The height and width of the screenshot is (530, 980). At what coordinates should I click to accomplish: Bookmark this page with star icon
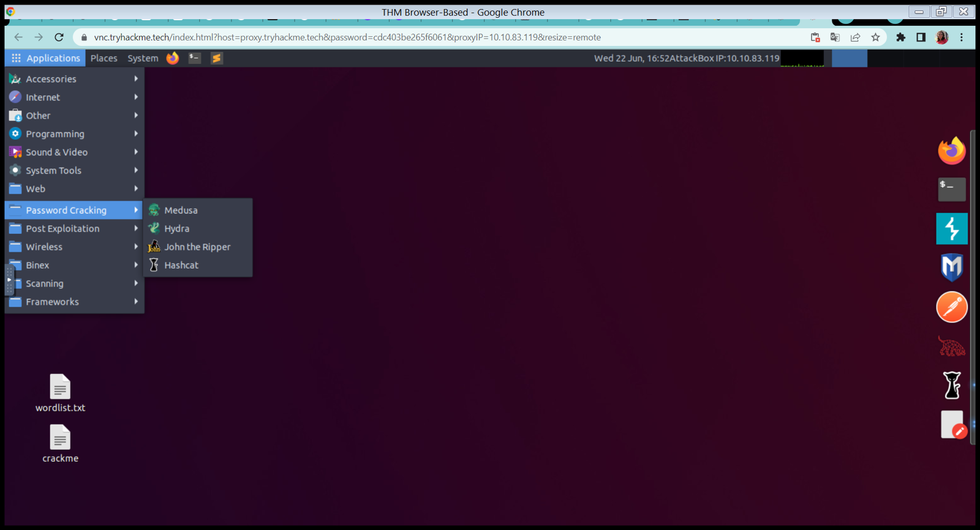pyautogui.click(x=875, y=37)
